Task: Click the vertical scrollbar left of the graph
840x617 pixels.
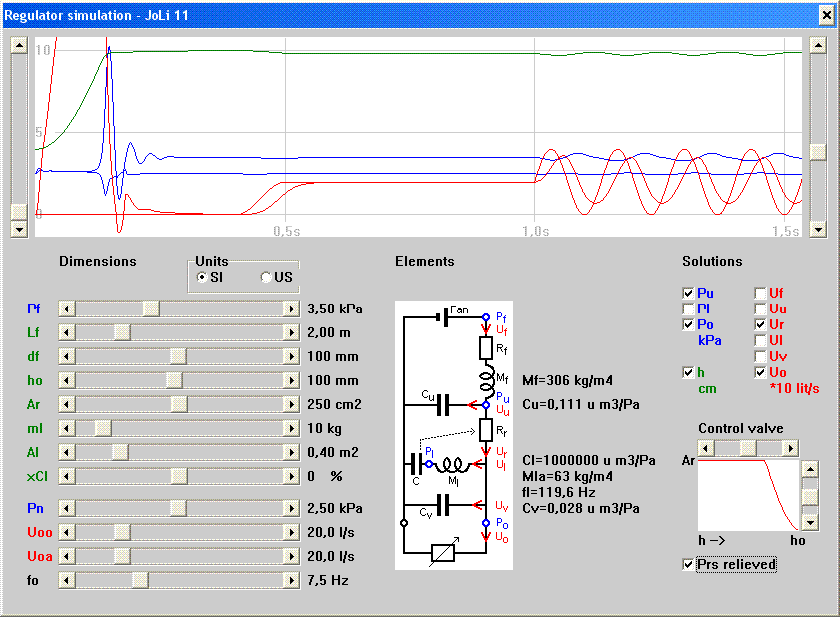Action: click(x=17, y=130)
